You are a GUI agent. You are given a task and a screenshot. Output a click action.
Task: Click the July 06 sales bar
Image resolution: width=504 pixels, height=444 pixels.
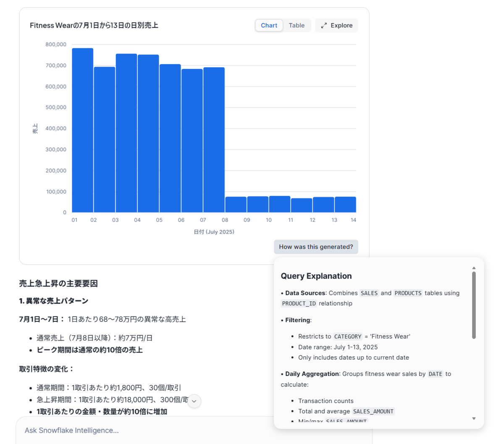point(192,141)
